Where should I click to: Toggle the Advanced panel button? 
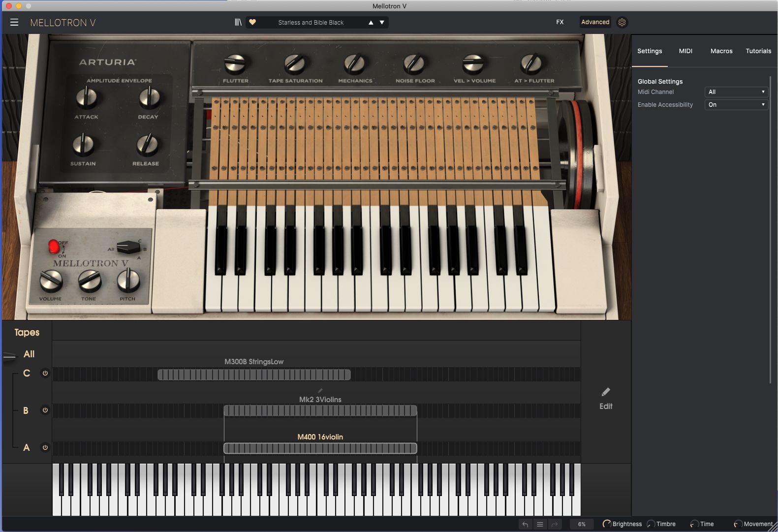[x=595, y=22]
